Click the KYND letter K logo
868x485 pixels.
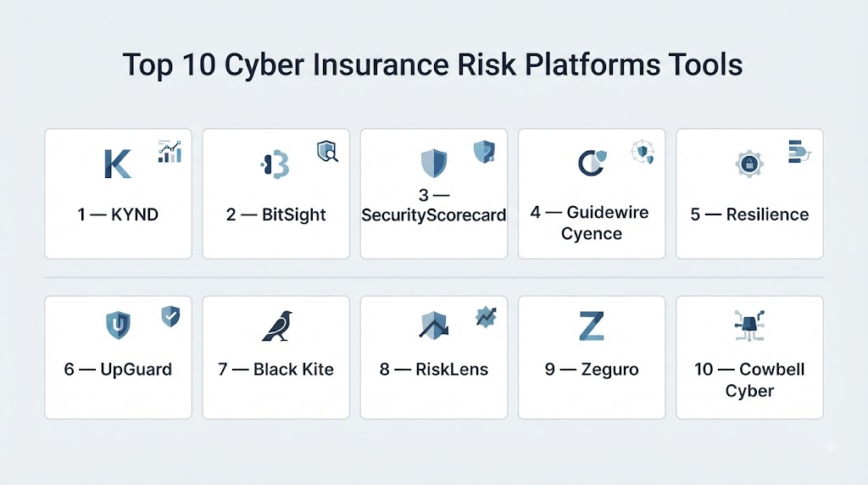(x=118, y=164)
